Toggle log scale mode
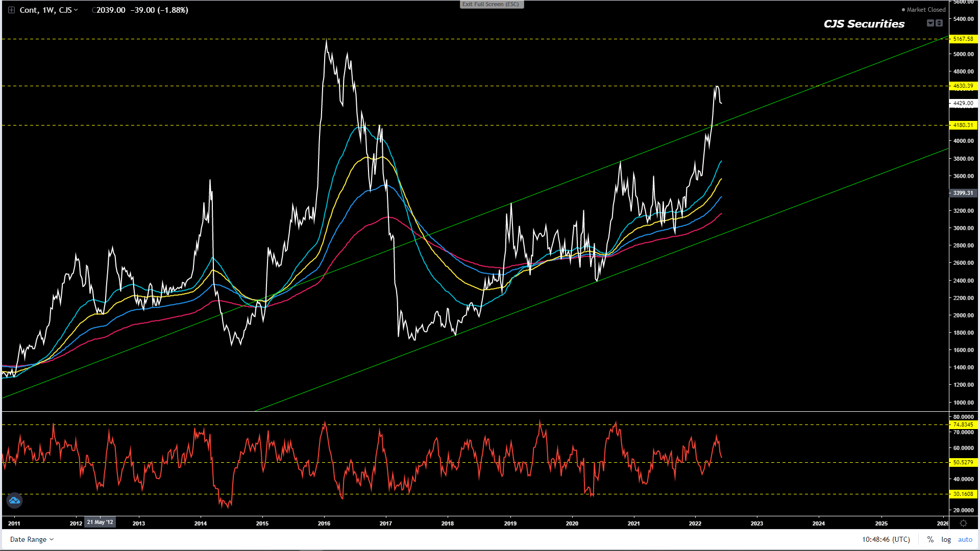This screenshot has width=980, height=551. pos(946,539)
